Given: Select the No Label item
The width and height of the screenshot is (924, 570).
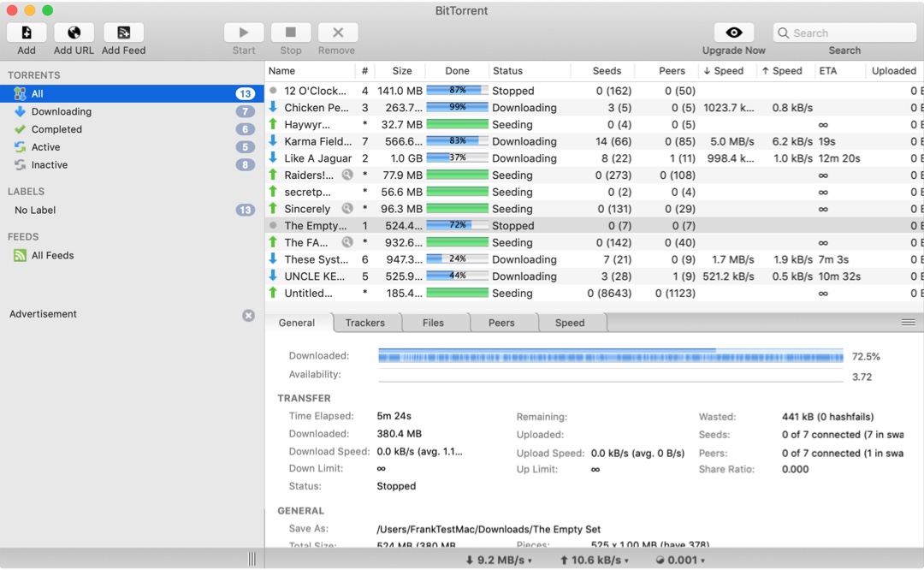Looking at the screenshot, I should [x=132, y=210].
